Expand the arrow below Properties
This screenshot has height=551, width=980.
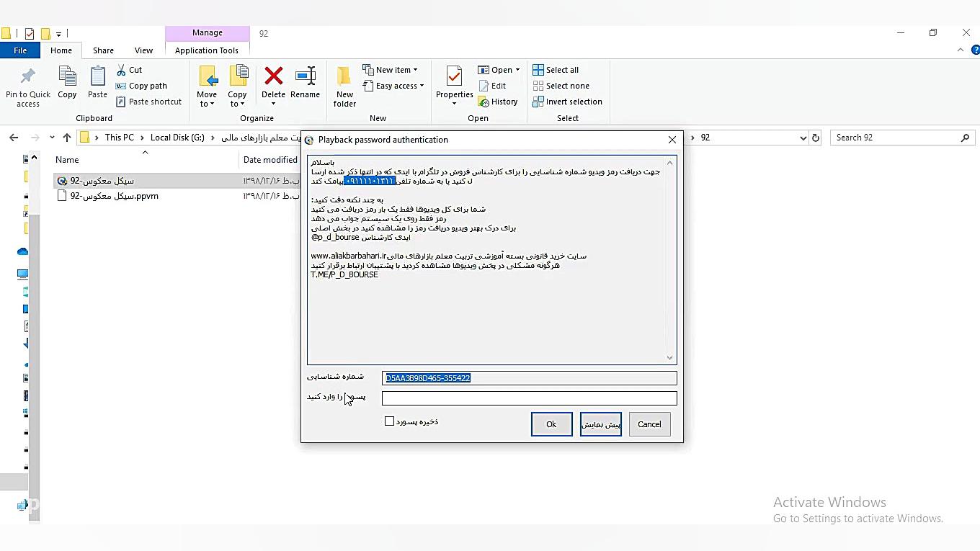(x=454, y=104)
